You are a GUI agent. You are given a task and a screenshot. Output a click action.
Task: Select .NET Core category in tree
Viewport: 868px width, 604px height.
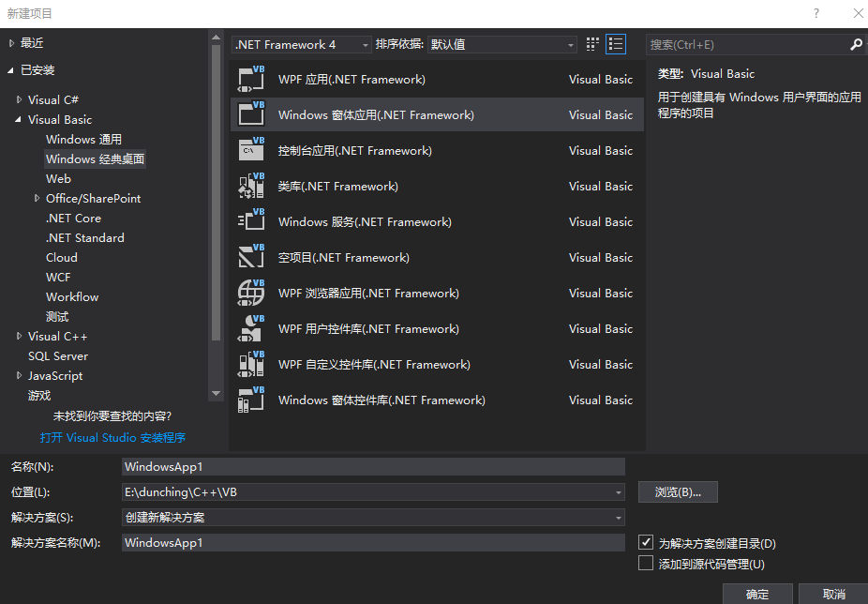point(73,219)
